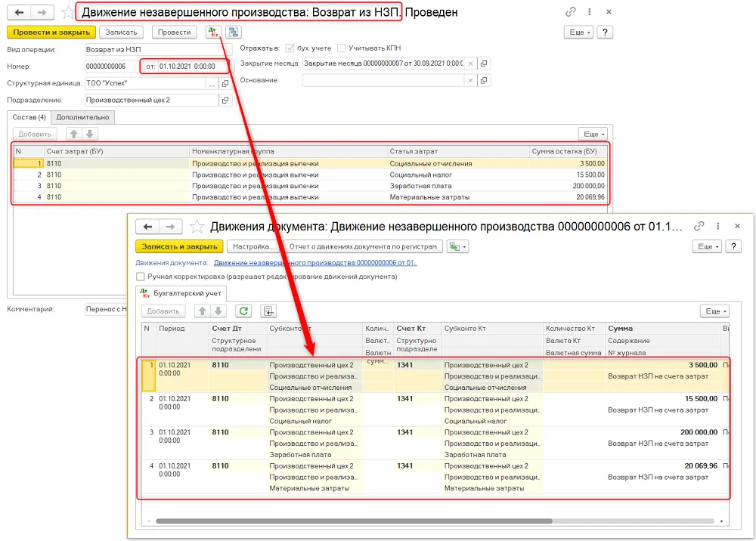Toggle бух. учете checkbox

point(290,48)
